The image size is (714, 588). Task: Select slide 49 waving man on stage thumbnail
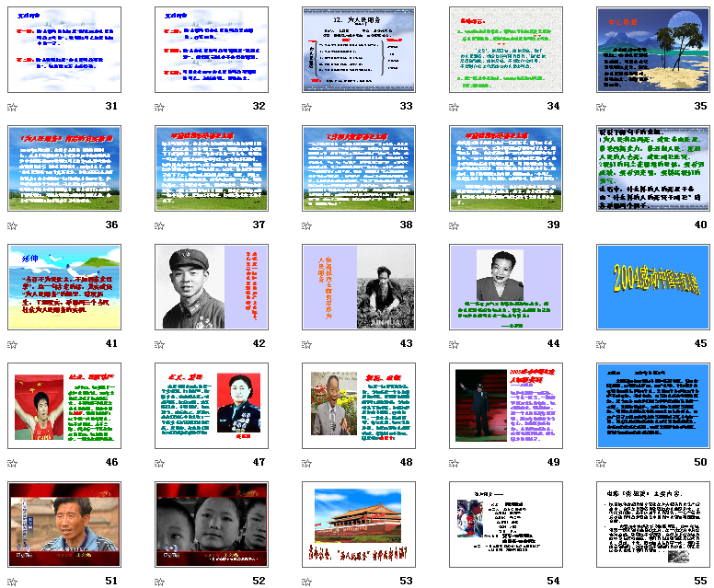[506, 407]
